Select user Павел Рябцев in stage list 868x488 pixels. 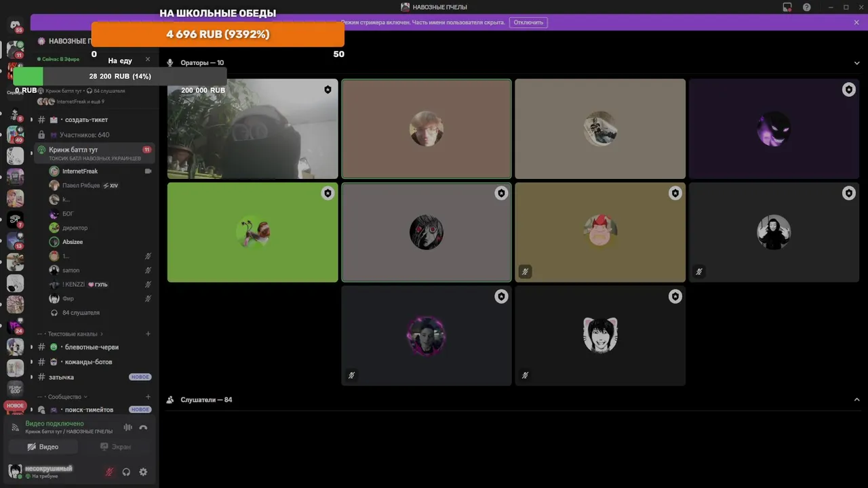[100, 186]
